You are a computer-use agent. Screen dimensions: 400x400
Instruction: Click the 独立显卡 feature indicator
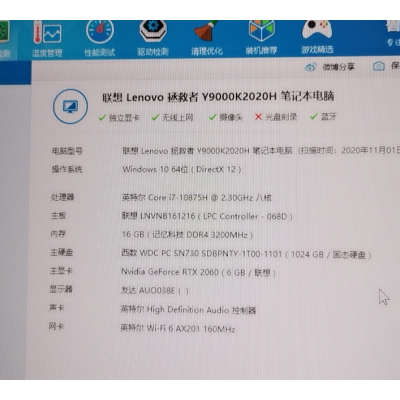click(x=119, y=118)
